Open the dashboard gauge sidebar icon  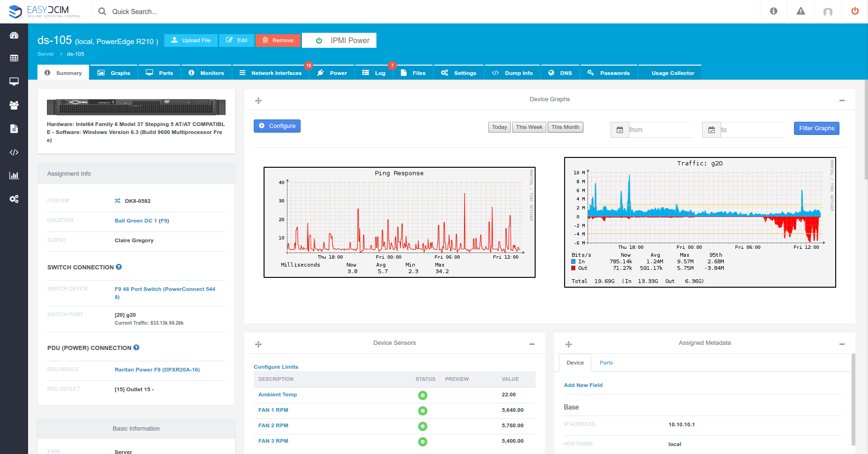(x=14, y=35)
